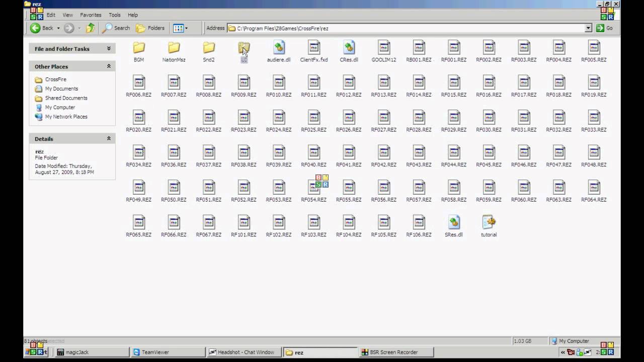Image resolution: width=644 pixels, height=362 pixels.
Task: Open the Search pane from toolbar
Action: [116, 28]
